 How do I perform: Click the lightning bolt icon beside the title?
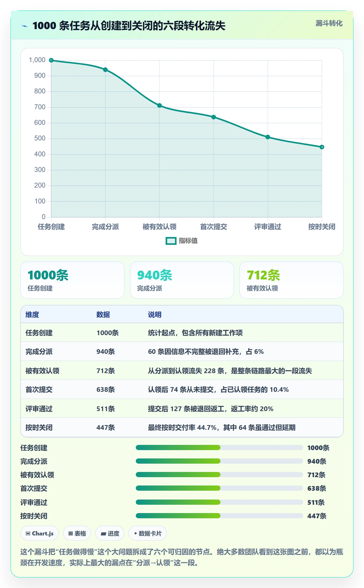25,26
